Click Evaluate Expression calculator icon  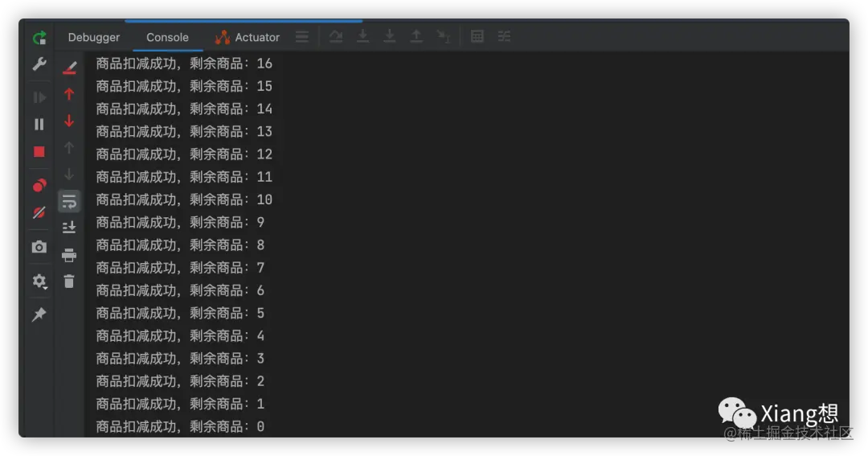point(477,36)
